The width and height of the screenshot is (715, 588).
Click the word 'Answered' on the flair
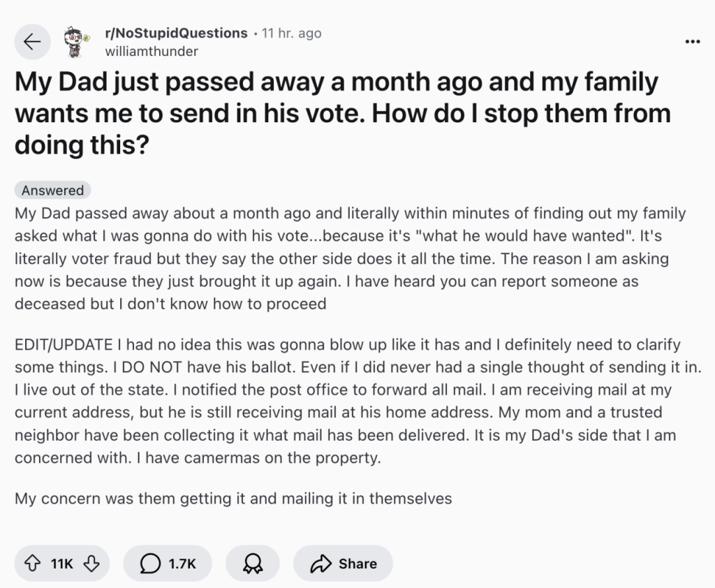tap(52, 190)
